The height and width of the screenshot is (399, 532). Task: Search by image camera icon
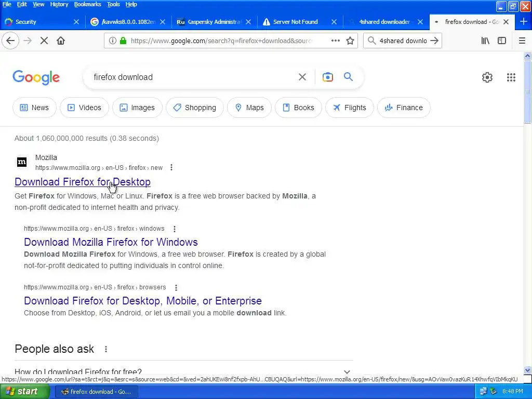tap(327, 77)
